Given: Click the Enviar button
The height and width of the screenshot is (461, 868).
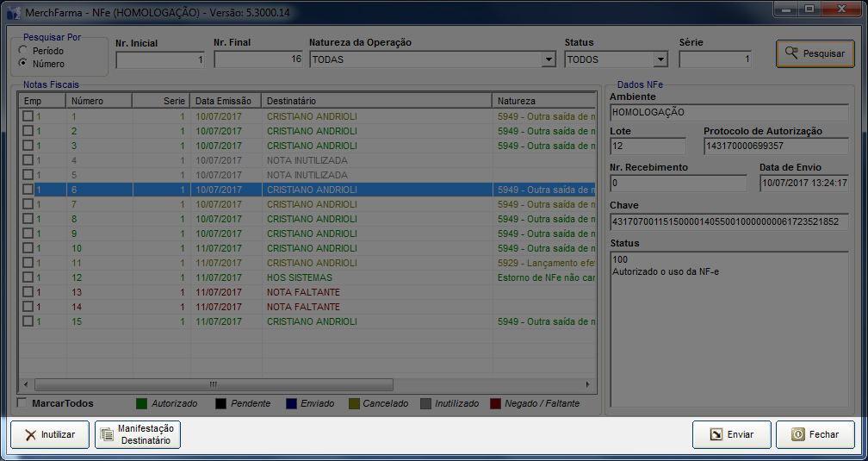Looking at the screenshot, I should (731, 434).
